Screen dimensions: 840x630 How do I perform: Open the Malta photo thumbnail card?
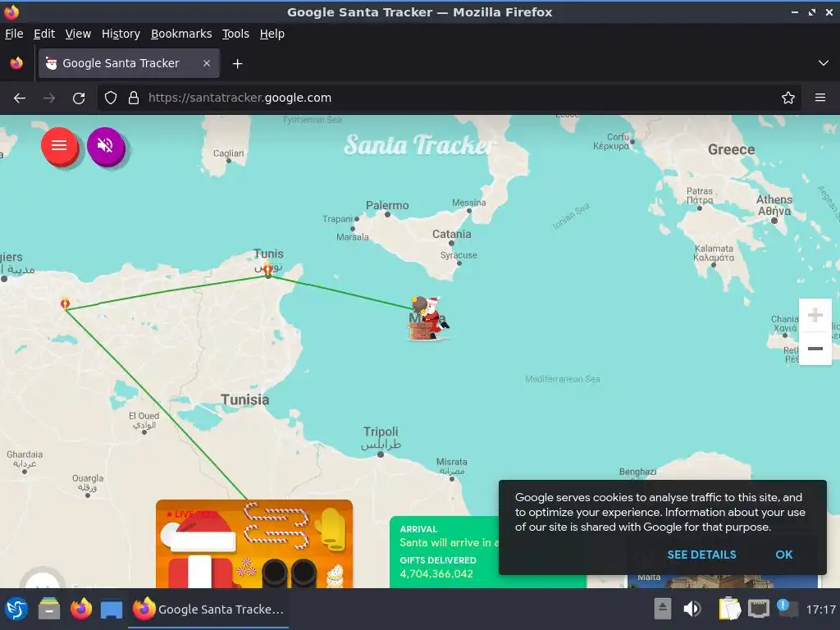[x=722, y=582]
